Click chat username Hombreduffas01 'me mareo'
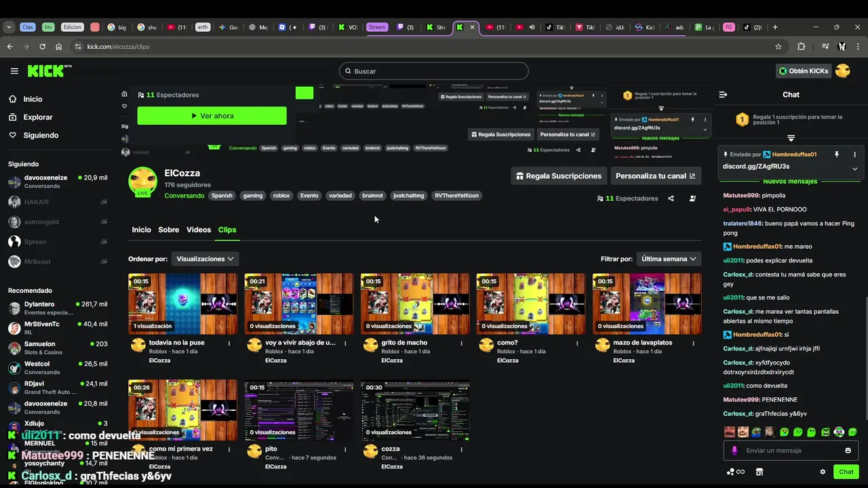This screenshot has height=488, width=868. tap(757, 247)
